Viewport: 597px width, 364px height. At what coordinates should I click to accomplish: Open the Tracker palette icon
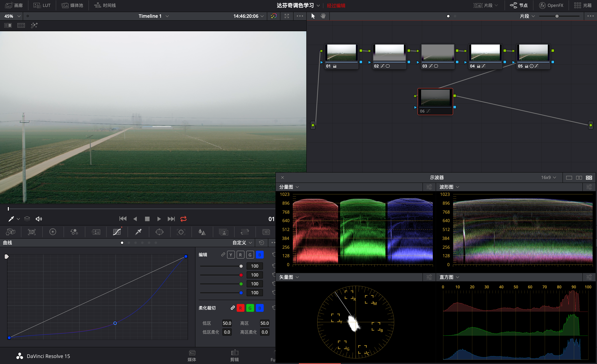click(x=181, y=232)
